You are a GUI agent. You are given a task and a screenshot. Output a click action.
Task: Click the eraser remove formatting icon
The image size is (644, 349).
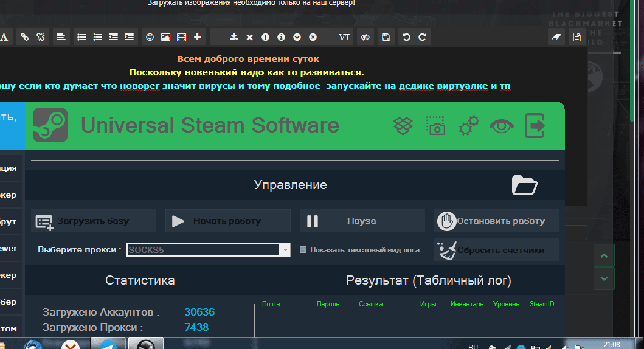[555, 37]
